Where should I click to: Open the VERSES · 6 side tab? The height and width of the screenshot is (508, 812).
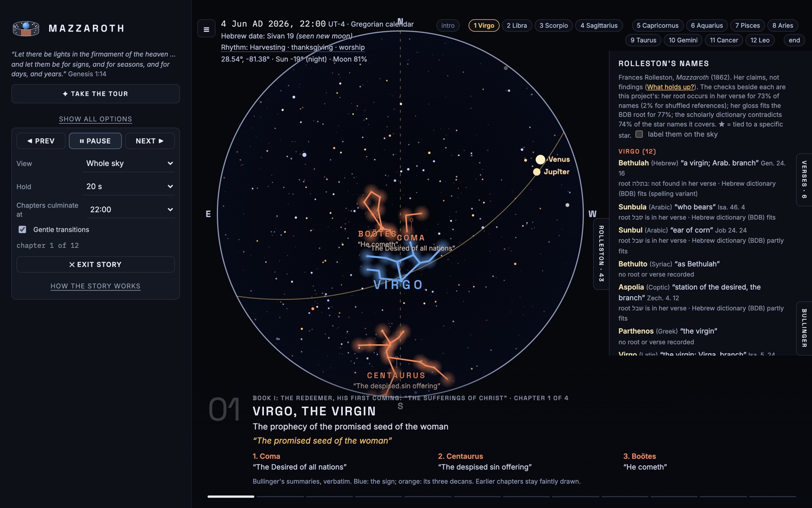(804, 180)
